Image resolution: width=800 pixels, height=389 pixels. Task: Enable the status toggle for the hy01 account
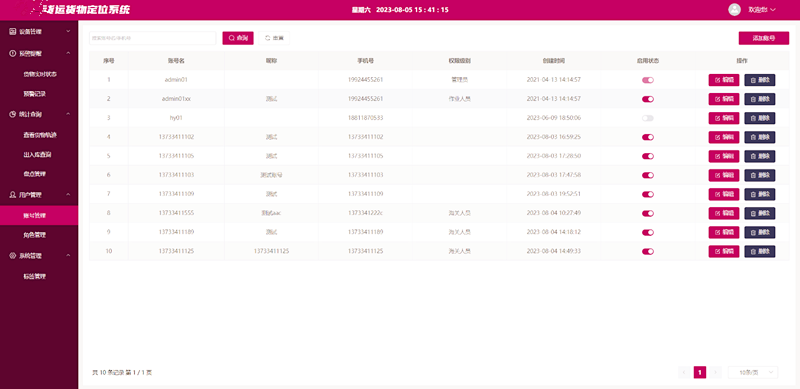(x=647, y=118)
